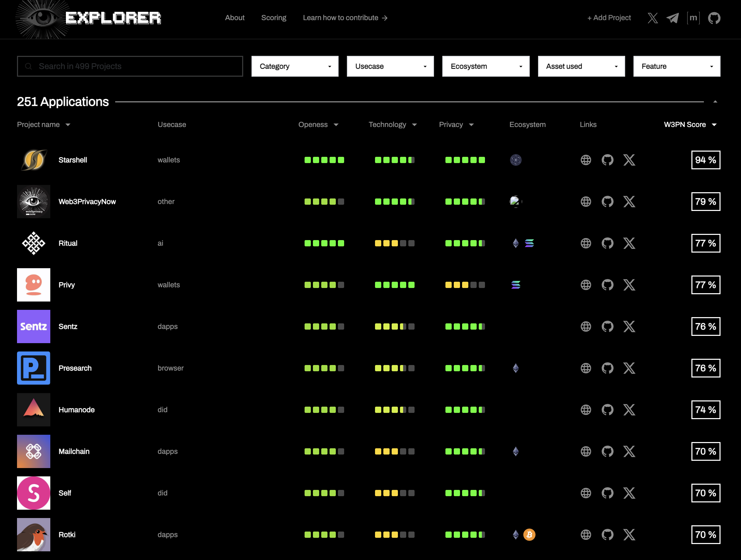
Task: Open the Usecase filter dropdown
Action: point(390,66)
